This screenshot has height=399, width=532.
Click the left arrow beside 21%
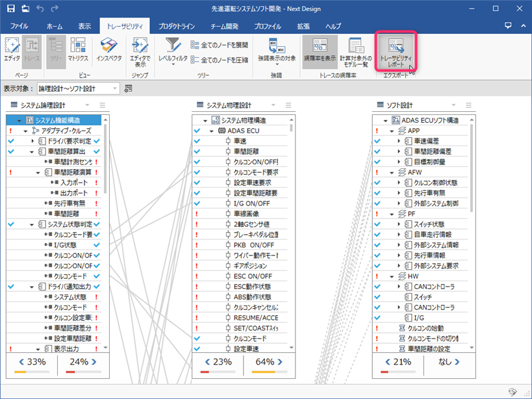click(387, 362)
